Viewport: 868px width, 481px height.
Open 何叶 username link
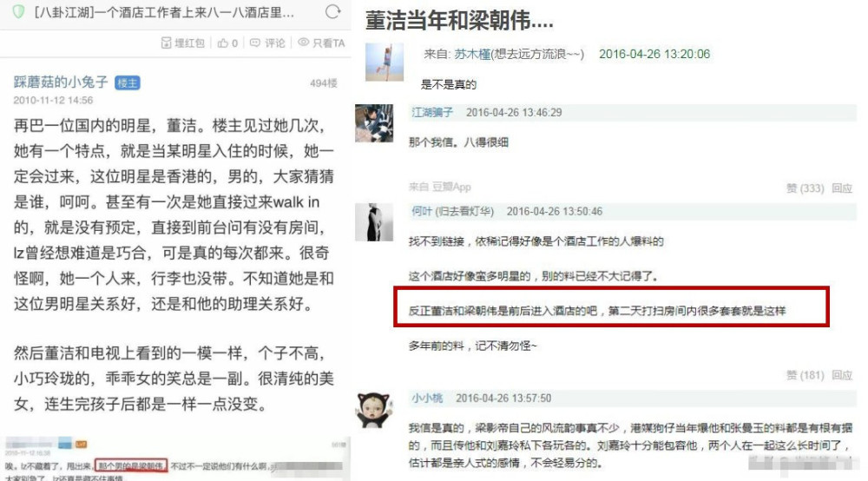pos(452,212)
